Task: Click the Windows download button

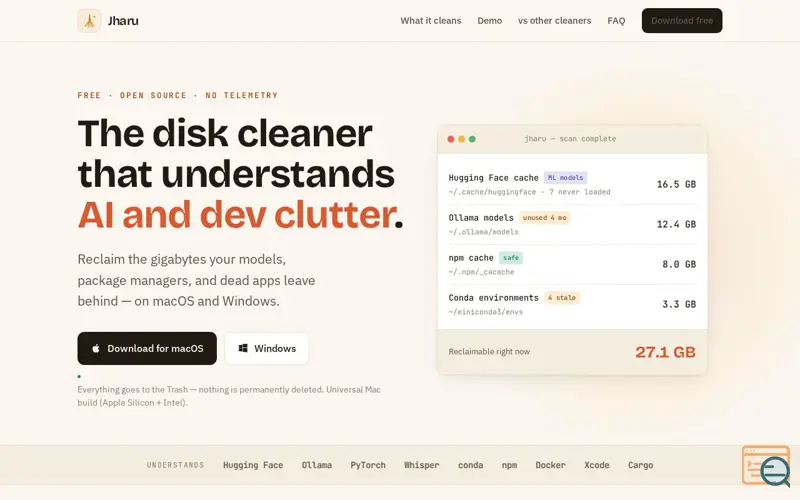Action: click(266, 348)
